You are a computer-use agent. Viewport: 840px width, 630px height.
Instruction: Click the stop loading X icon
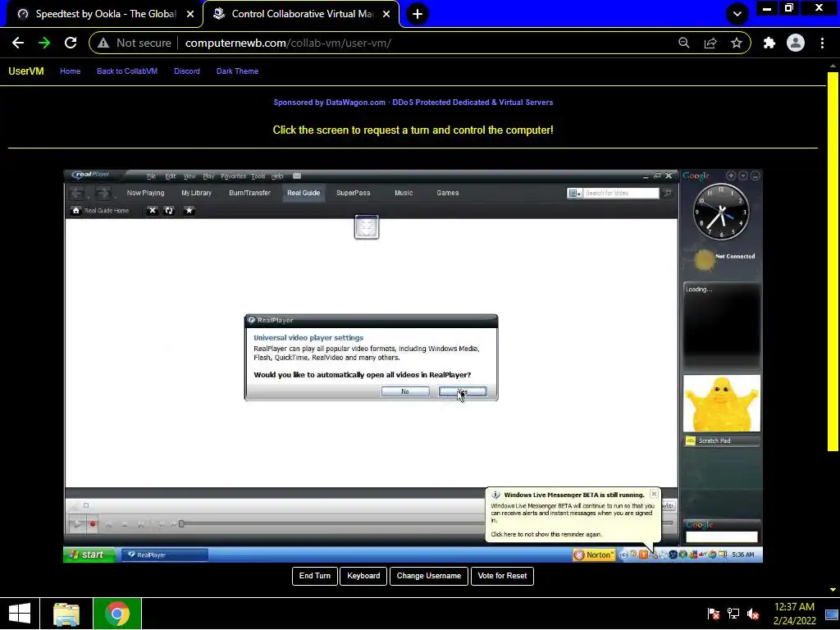[152, 211]
